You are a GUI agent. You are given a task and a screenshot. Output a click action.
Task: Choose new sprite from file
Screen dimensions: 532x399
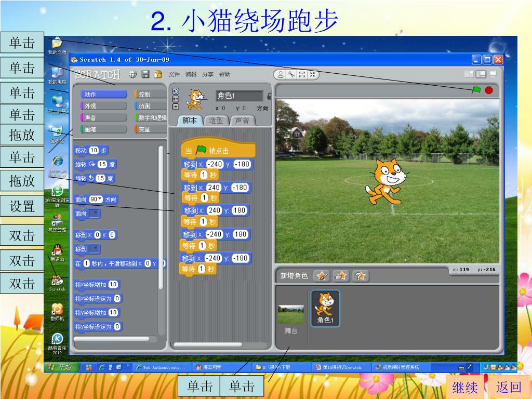(x=341, y=276)
